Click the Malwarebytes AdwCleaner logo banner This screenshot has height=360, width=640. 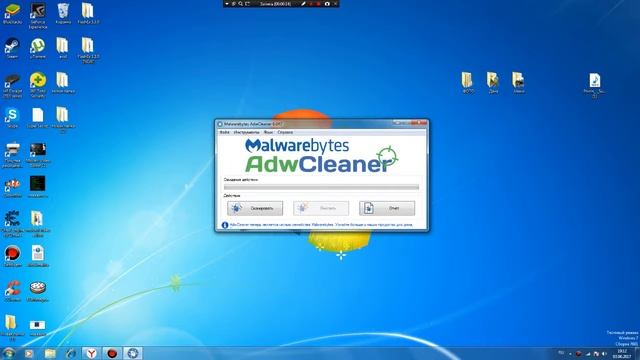click(x=321, y=156)
